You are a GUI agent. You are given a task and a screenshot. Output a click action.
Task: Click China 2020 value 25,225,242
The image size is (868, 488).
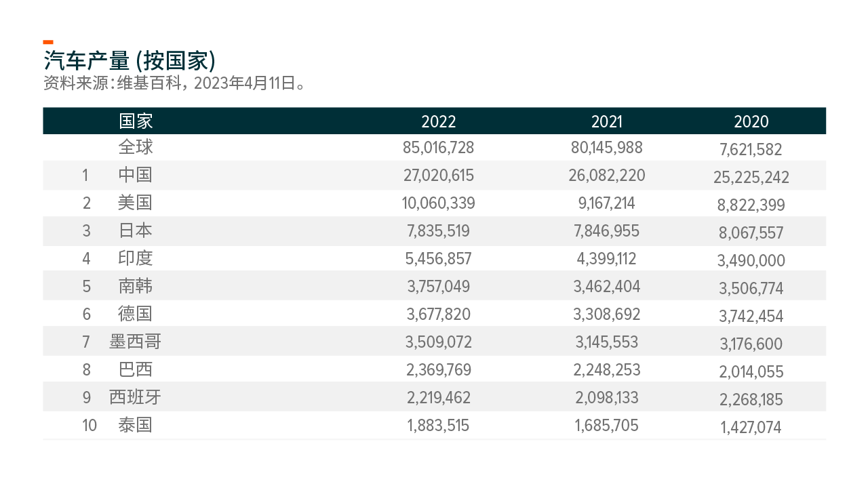[751, 178]
